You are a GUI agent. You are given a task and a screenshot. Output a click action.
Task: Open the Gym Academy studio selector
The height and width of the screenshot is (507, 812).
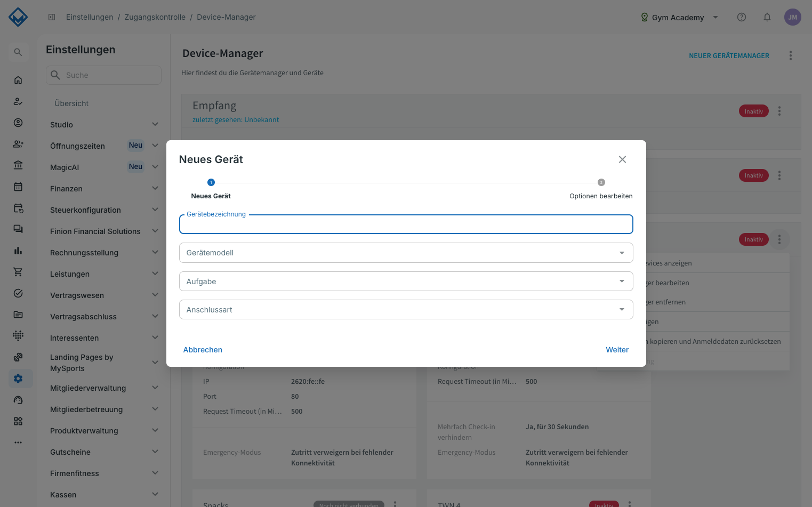click(679, 17)
